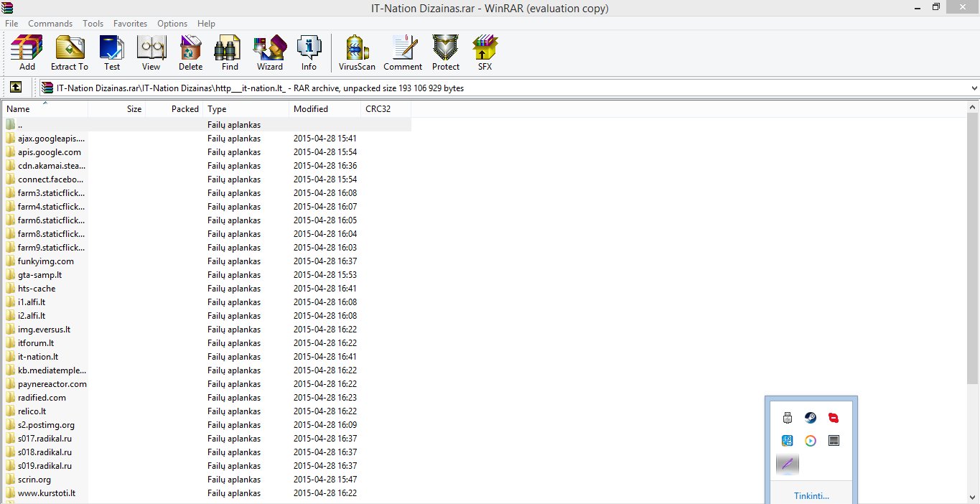The width and height of the screenshot is (980, 504).
Task: Sort the list by Type column
Action: pos(246,109)
